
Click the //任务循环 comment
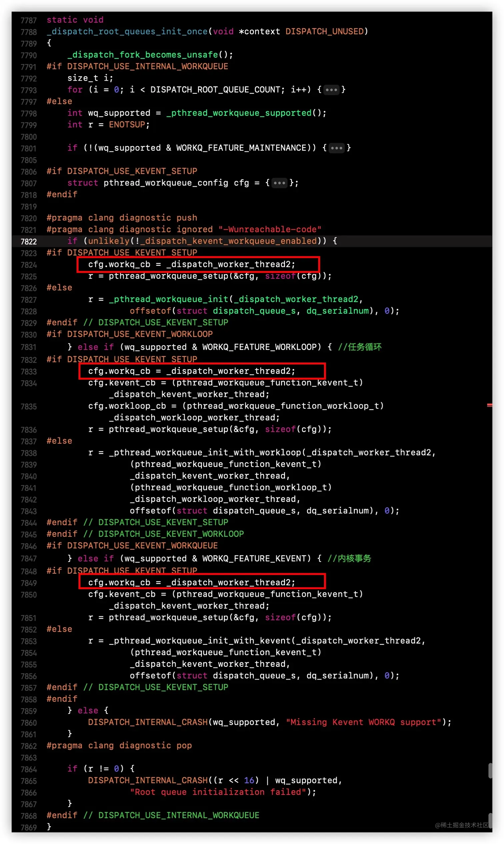pyautogui.click(x=360, y=347)
